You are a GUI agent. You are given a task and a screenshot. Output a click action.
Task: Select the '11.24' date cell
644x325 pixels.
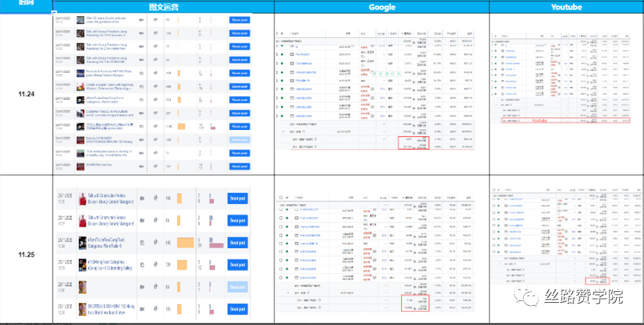click(26, 94)
